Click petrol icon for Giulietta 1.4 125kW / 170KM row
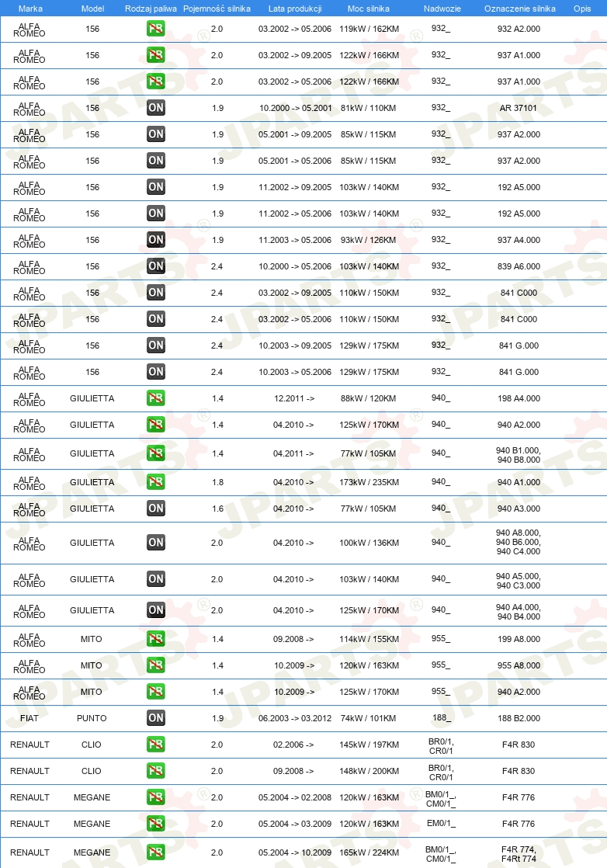The width and height of the screenshot is (607, 868). tap(156, 425)
